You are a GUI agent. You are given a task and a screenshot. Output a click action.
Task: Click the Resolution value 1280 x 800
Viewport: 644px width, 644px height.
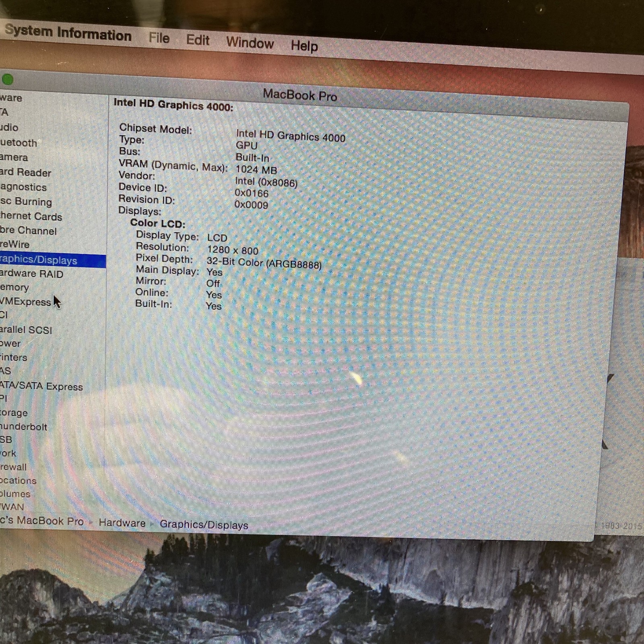(233, 250)
